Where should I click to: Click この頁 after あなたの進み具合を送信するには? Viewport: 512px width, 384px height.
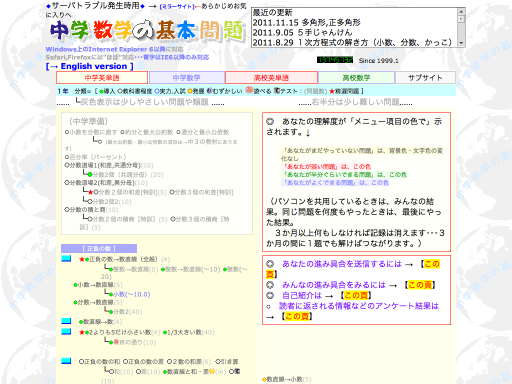(x=432, y=264)
